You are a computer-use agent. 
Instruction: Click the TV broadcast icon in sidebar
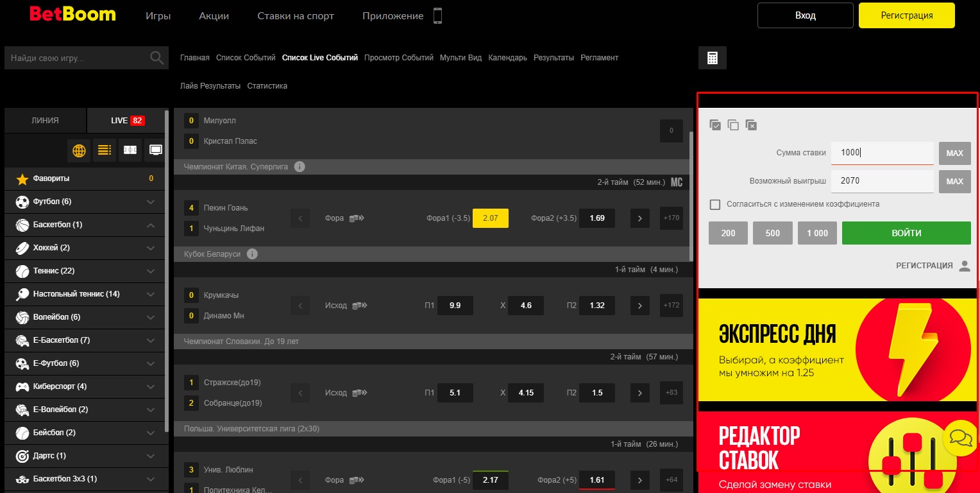155,150
